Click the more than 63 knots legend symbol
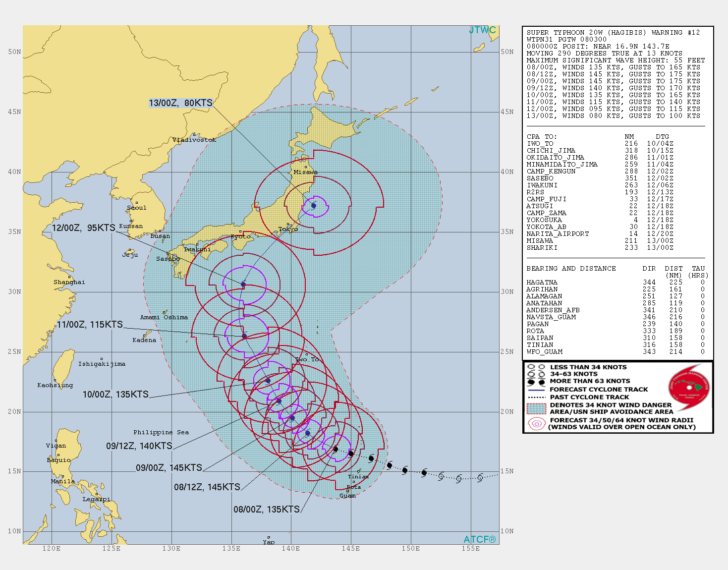Viewport: 728px width, 570px height. [x=536, y=382]
